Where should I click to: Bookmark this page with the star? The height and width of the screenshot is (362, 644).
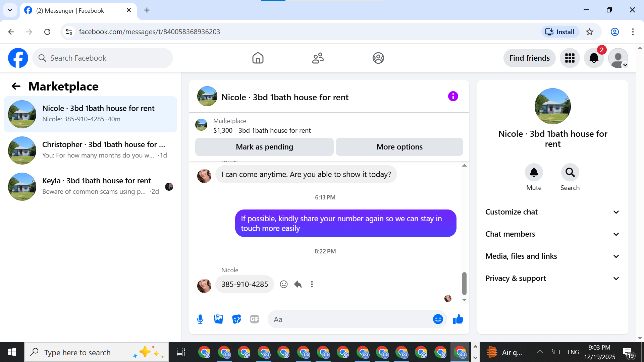click(x=590, y=32)
